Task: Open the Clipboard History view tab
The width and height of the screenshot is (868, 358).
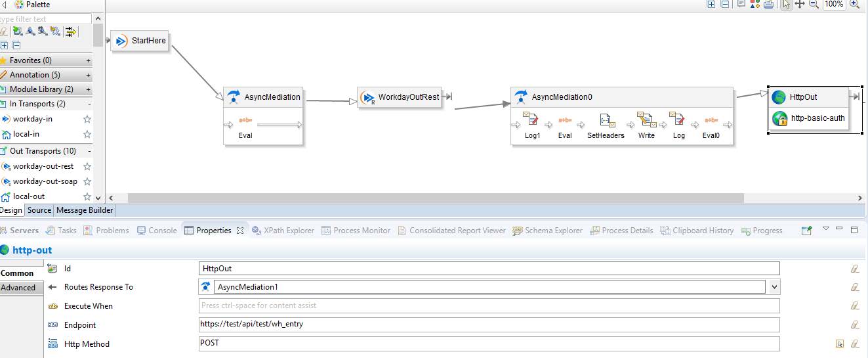Action: click(697, 231)
